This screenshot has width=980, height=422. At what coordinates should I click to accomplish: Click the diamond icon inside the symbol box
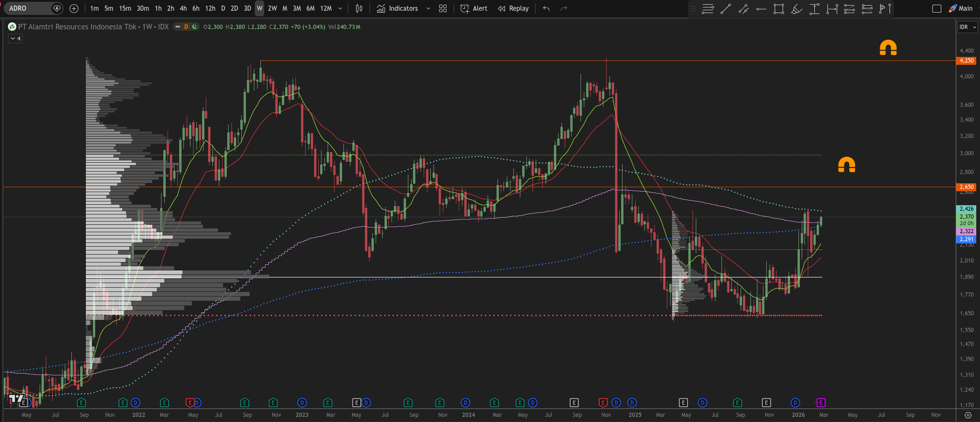pos(57,8)
